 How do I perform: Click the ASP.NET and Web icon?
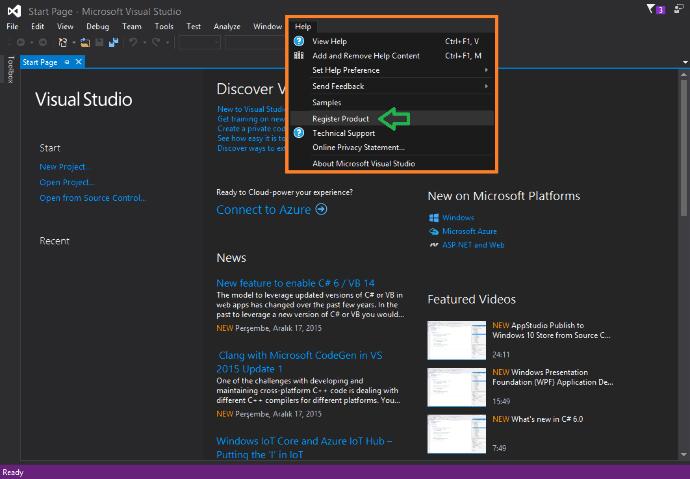click(434, 245)
